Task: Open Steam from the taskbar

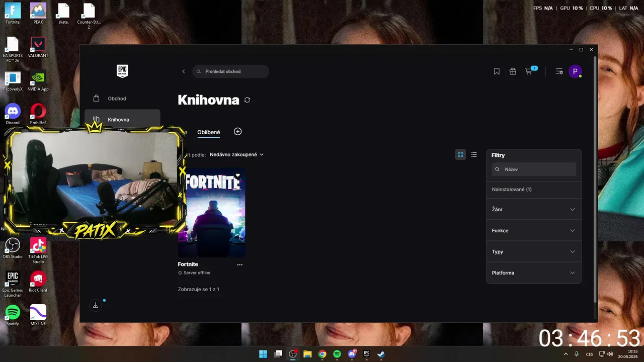Action: [382, 354]
